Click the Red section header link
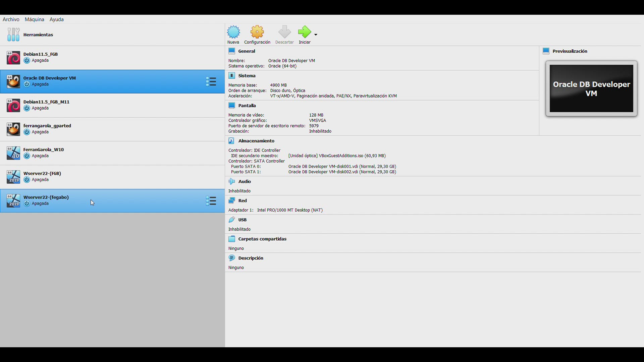Image resolution: width=644 pixels, height=362 pixels. click(x=243, y=200)
